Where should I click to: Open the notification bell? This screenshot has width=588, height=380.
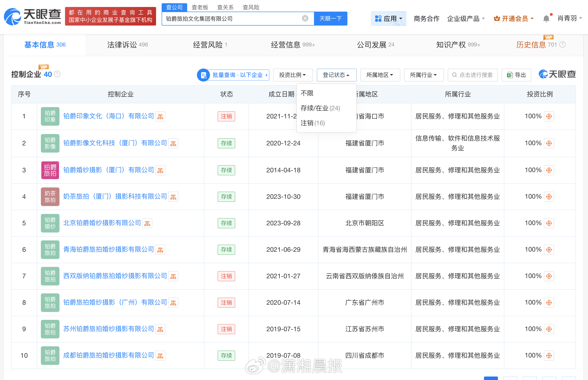(x=546, y=19)
